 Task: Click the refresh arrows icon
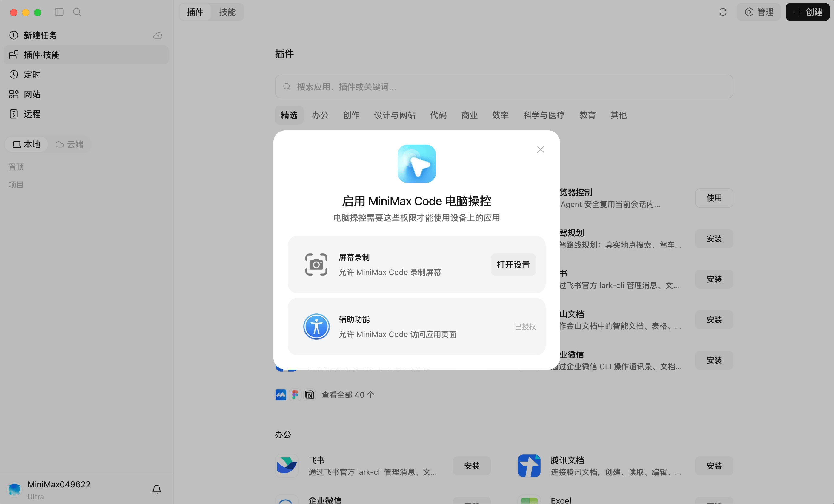tap(723, 12)
